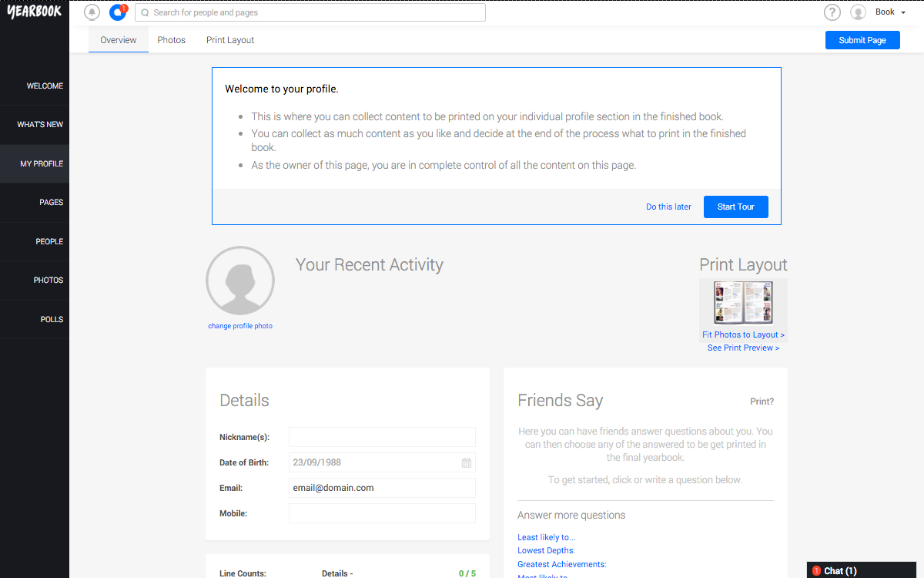Switch to the Overview tab
The width and height of the screenshot is (924, 578).
pyautogui.click(x=119, y=40)
